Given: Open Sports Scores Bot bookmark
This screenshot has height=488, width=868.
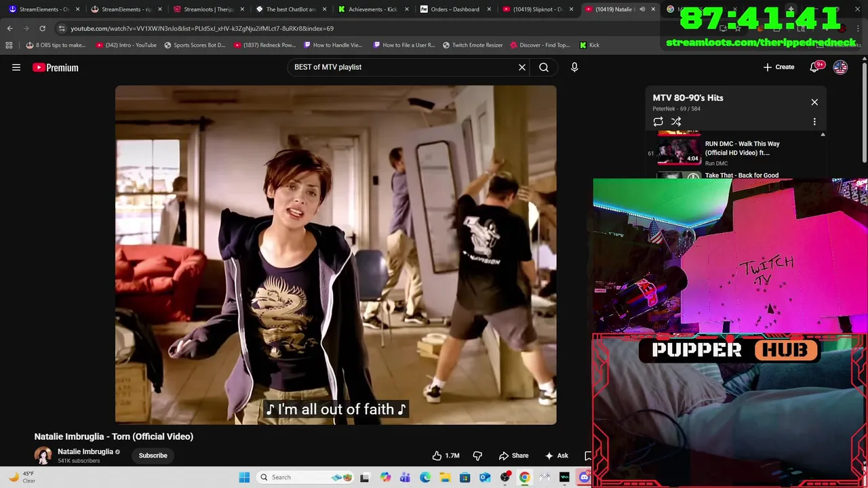Looking at the screenshot, I should click(195, 45).
